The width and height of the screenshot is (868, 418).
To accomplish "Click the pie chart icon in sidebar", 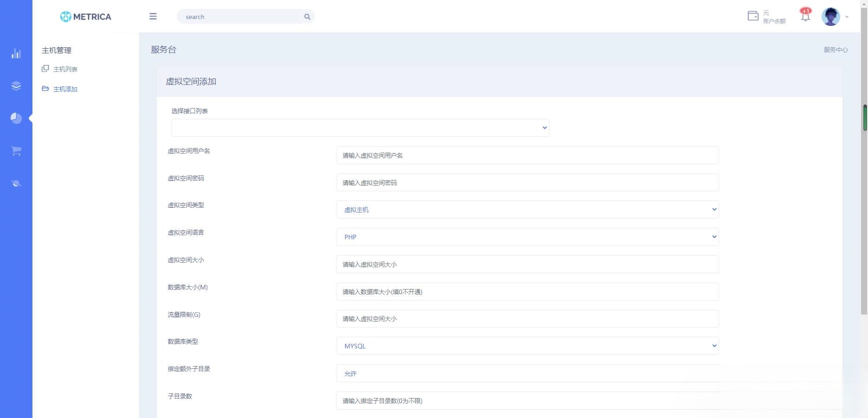I will [x=16, y=118].
